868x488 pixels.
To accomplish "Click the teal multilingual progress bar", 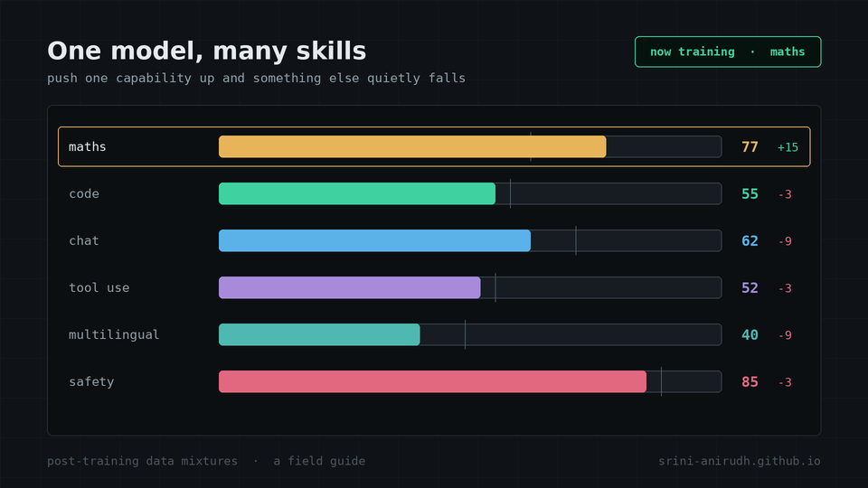I will (319, 334).
